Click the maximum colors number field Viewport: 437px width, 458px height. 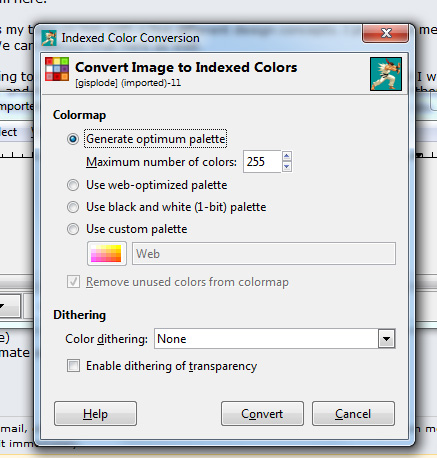coord(262,162)
